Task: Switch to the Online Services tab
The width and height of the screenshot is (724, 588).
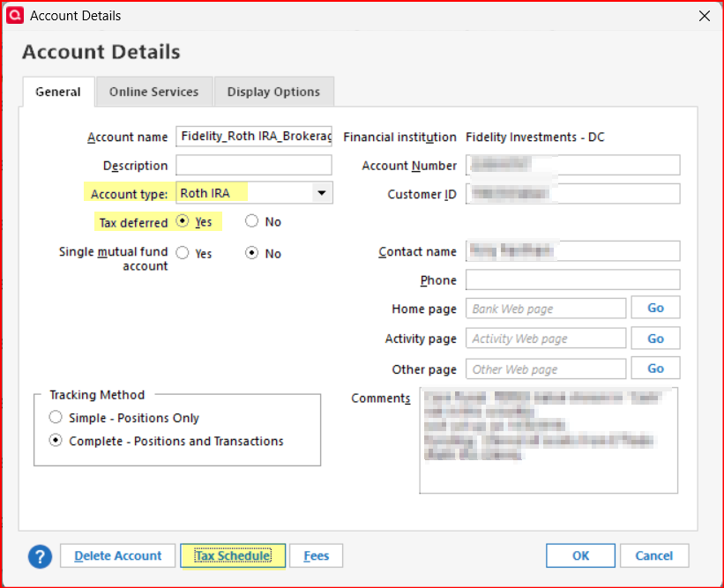Action: pyautogui.click(x=153, y=92)
